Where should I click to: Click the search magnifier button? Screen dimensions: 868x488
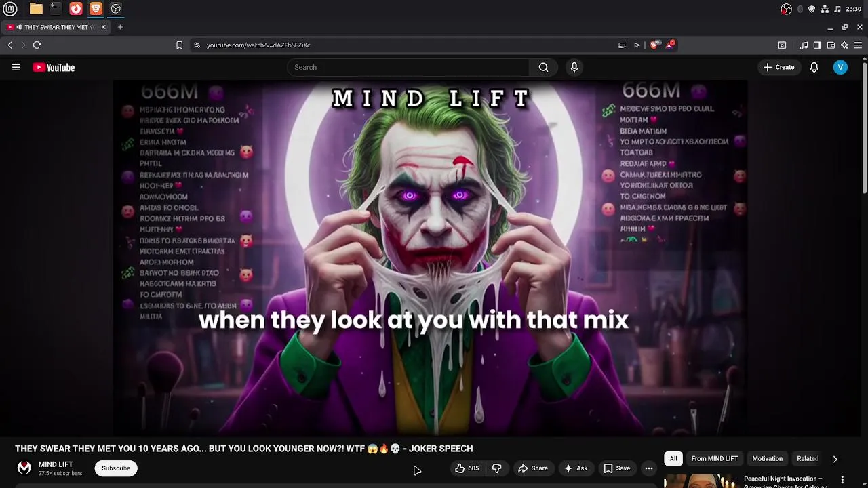(543, 67)
